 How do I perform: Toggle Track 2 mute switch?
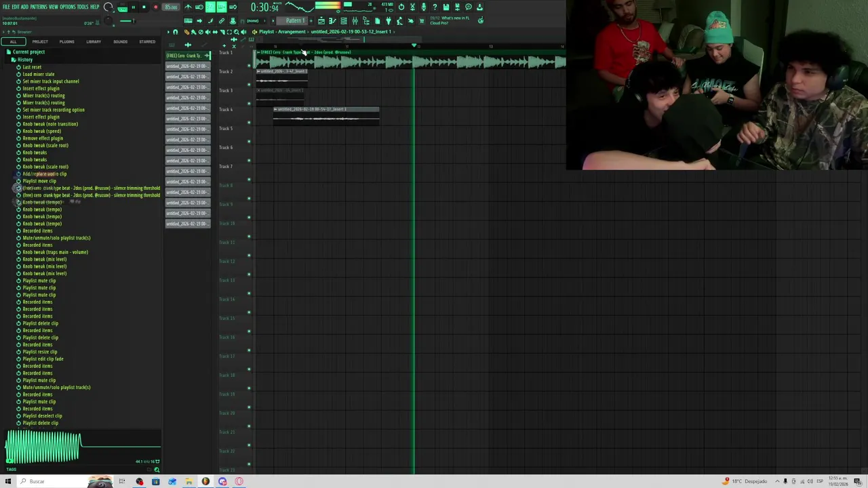pyautogui.click(x=249, y=84)
